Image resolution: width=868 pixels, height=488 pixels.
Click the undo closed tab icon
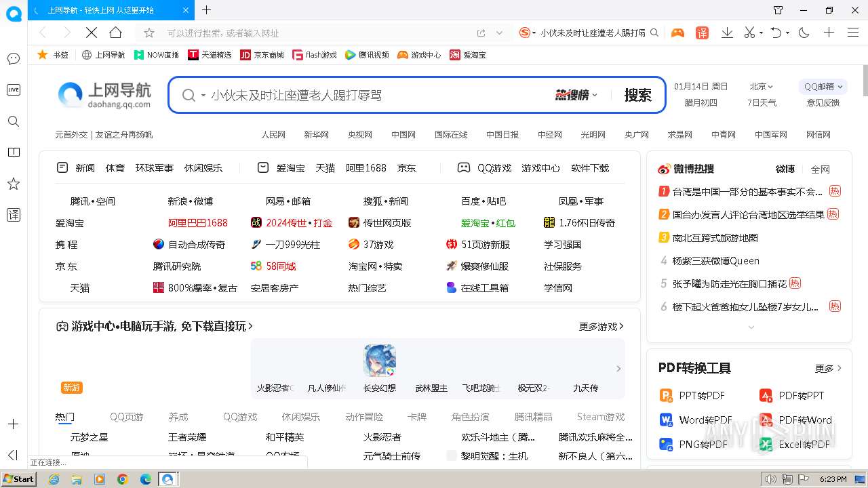tap(776, 33)
